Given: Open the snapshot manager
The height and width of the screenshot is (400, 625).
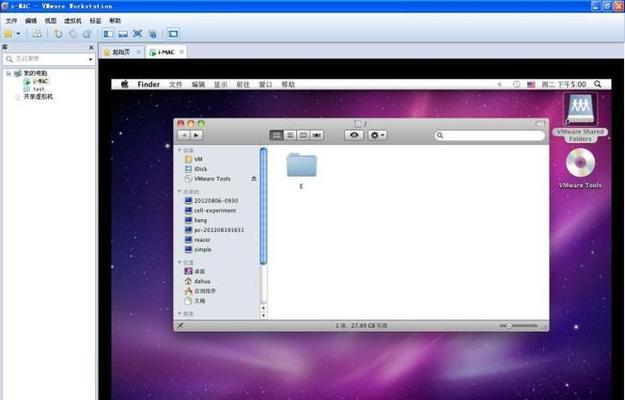Looking at the screenshot, I should pyautogui.click(x=87, y=34).
